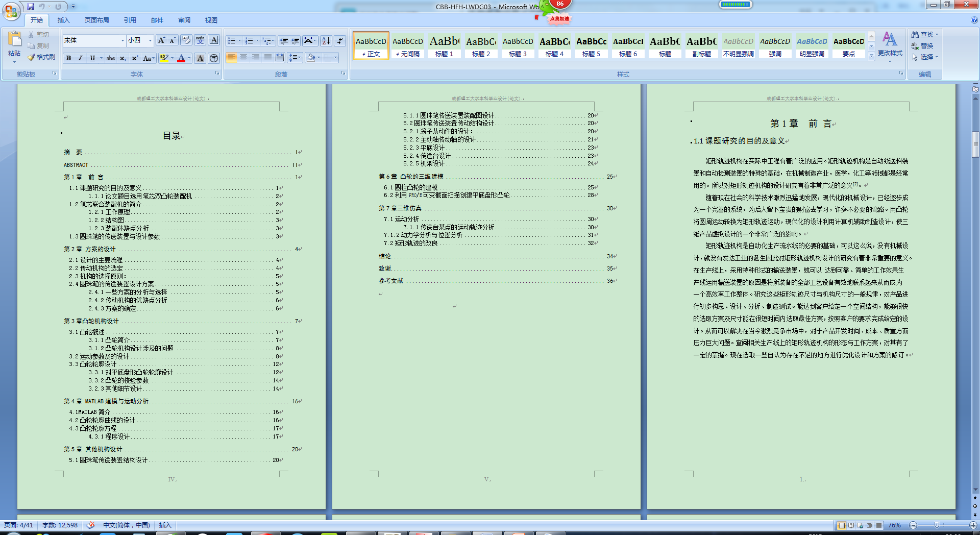Image resolution: width=980 pixels, height=535 pixels.
Task: Click the Decrease Indent icon
Action: 284,41
